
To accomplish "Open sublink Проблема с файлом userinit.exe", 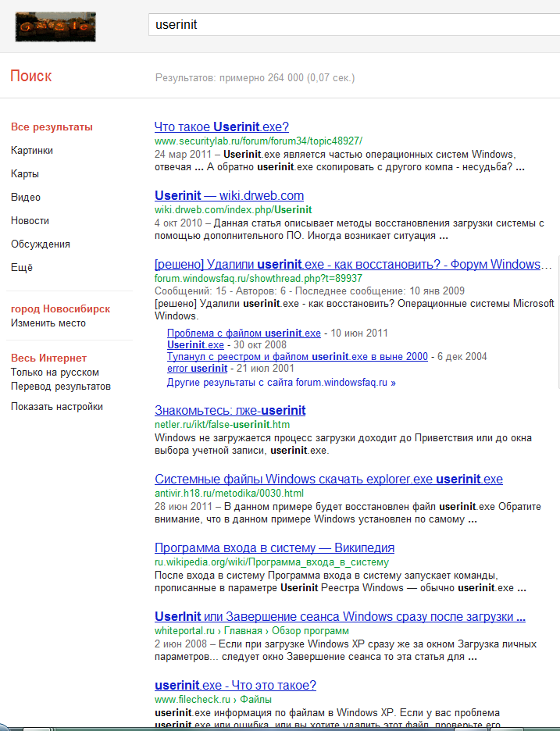I will pyautogui.click(x=244, y=333).
